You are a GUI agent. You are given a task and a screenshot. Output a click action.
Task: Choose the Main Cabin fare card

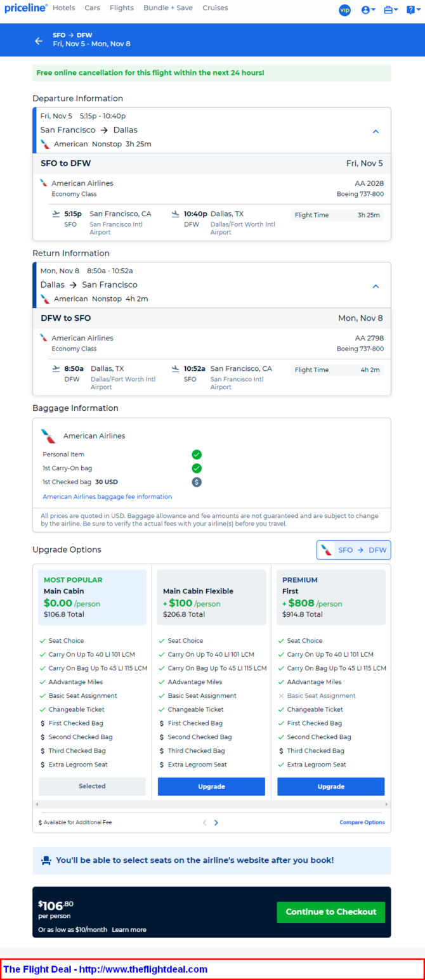click(x=93, y=597)
